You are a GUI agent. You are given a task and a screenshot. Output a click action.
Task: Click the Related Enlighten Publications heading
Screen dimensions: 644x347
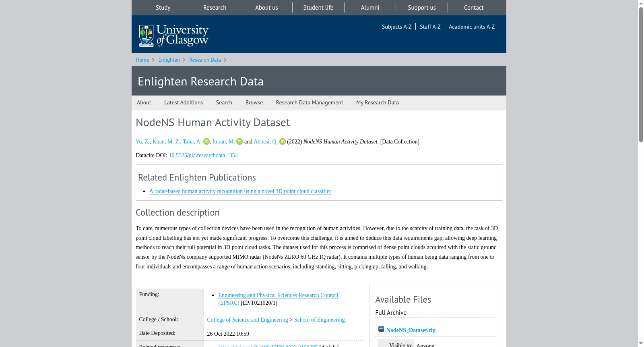coord(197,177)
